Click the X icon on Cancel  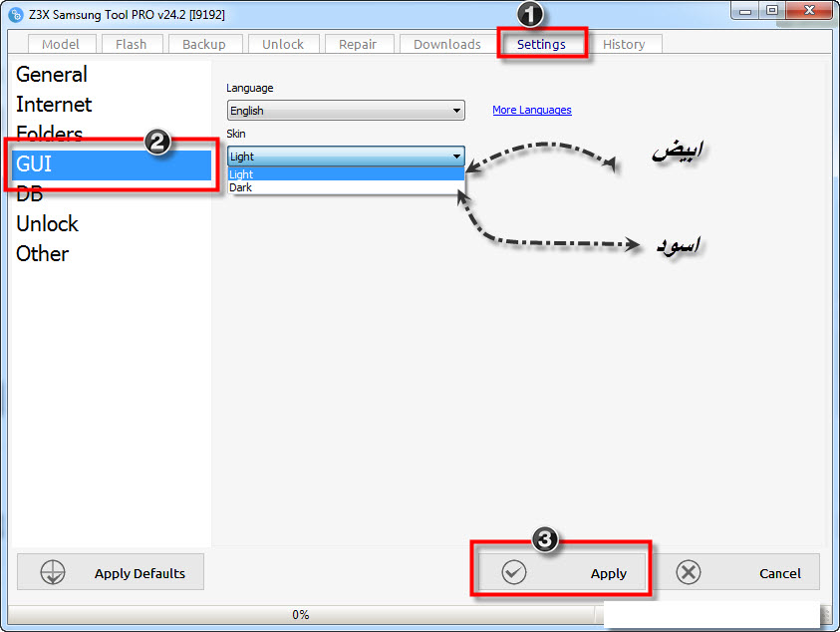(688, 572)
